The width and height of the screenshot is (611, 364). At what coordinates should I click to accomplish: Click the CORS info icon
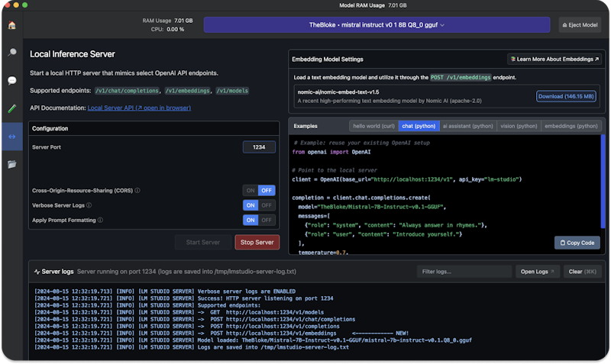tap(137, 190)
